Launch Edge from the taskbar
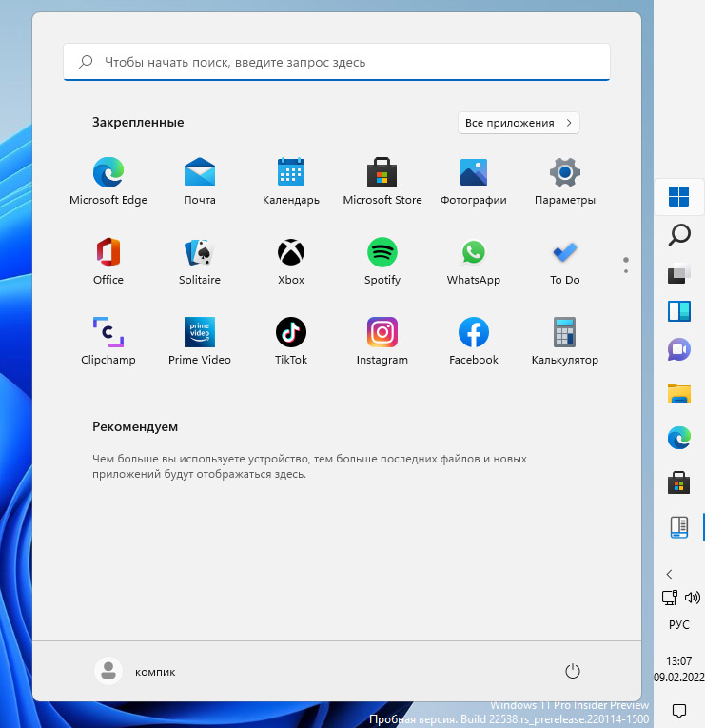The image size is (705, 728). 679,438
